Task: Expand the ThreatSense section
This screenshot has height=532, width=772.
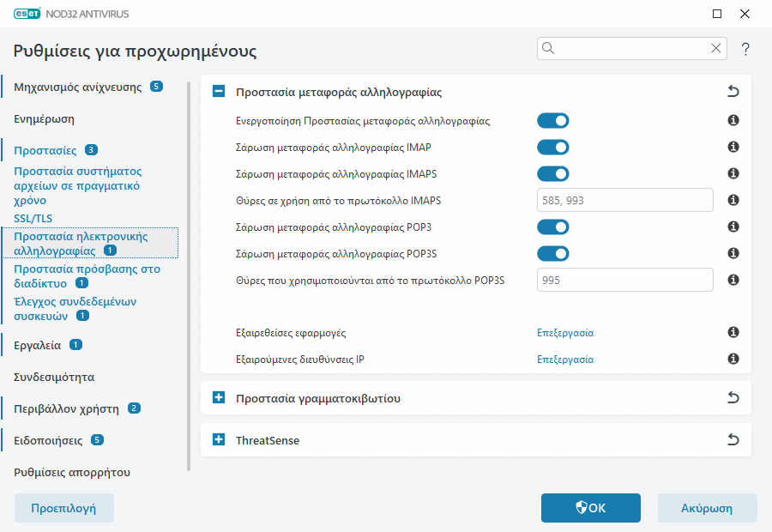Action: (x=219, y=440)
